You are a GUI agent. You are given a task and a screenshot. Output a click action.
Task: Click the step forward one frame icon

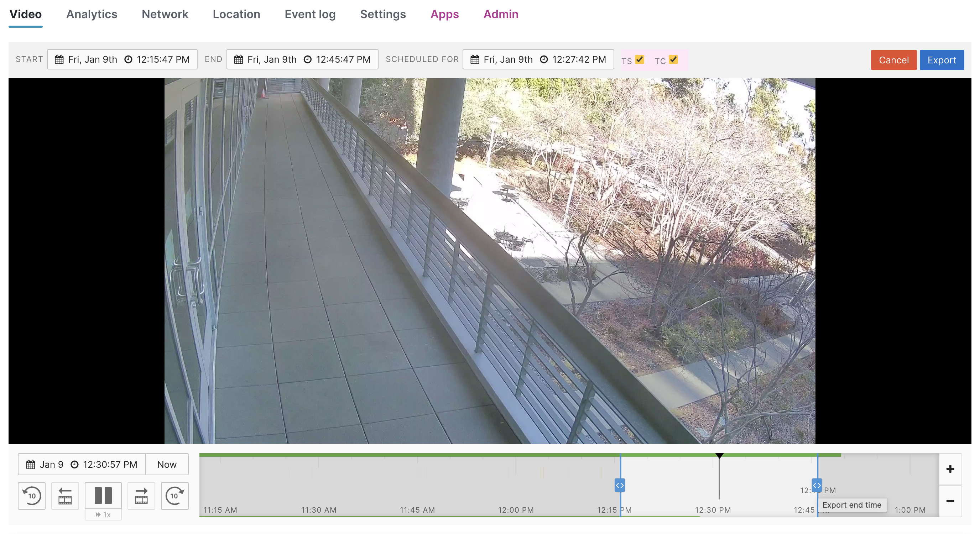pos(141,496)
